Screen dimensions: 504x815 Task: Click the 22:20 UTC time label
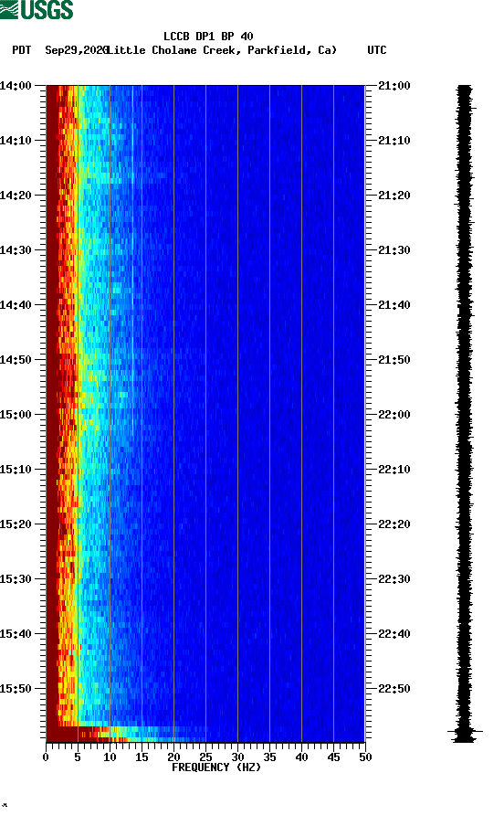(x=394, y=524)
